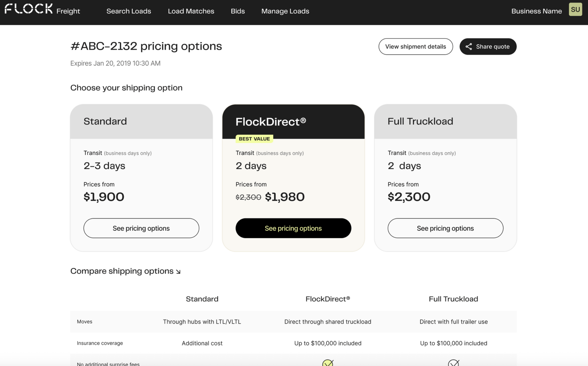Click the Full Truckload checkmark for no surprise fees
588x366 pixels.
coord(453,363)
